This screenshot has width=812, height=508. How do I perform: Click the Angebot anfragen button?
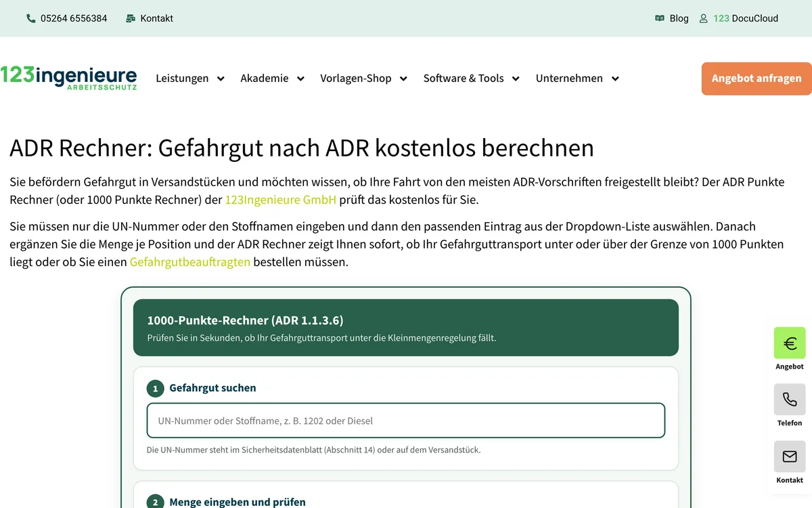pos(757,79)
